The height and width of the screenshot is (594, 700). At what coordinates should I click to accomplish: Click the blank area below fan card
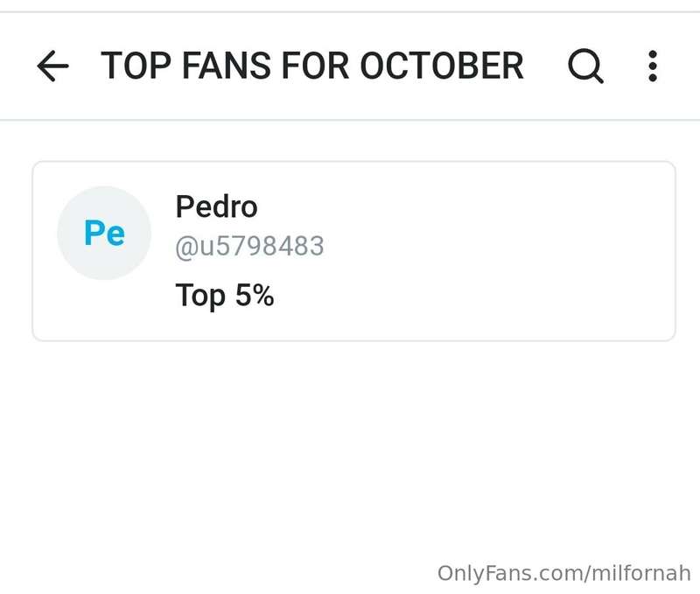(x=350, y=446)
